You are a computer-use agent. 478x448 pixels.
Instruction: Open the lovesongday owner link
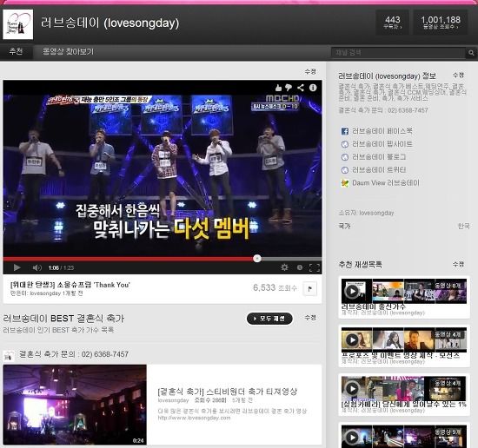(x=376, y=213)
